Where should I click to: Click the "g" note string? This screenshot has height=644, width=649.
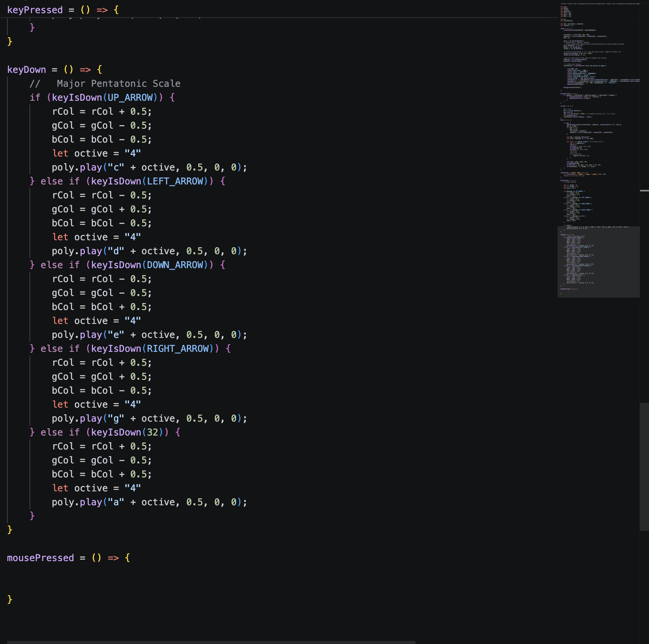tap(116, 418)
